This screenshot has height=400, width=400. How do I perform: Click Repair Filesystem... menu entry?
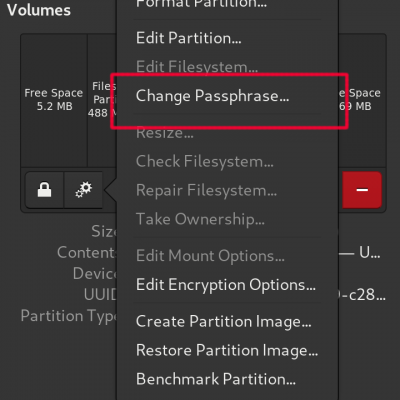tap(206, 191)
